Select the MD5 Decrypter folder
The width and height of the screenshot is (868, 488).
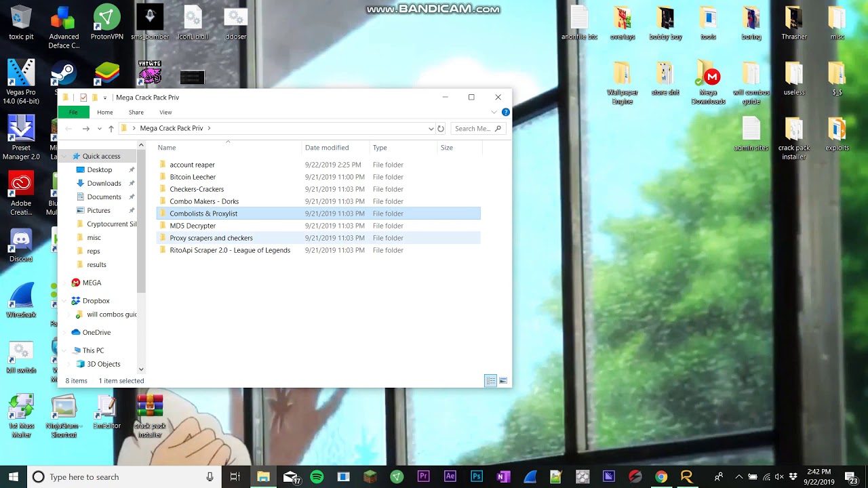[318, 226]
